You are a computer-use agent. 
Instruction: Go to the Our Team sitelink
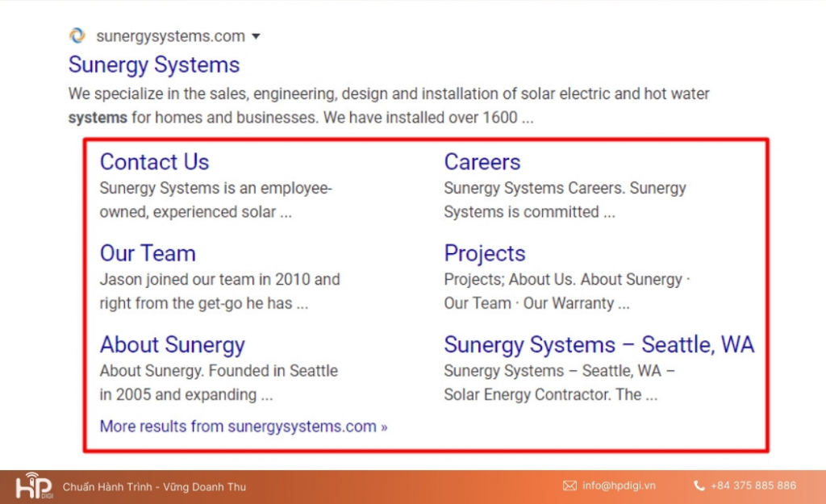coord(148,253)
